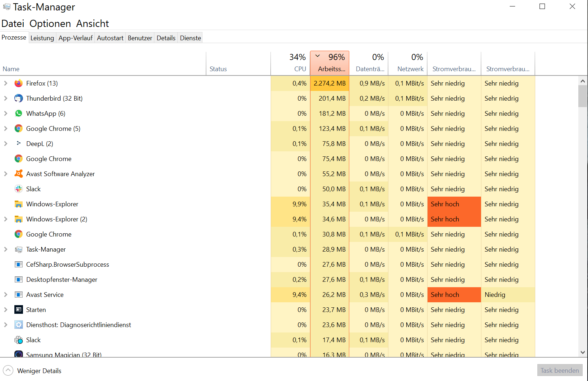The width and height of the screenshot is (588, 381).
Task: Expand the Firefox (13) process group
Action: [5, 83]
